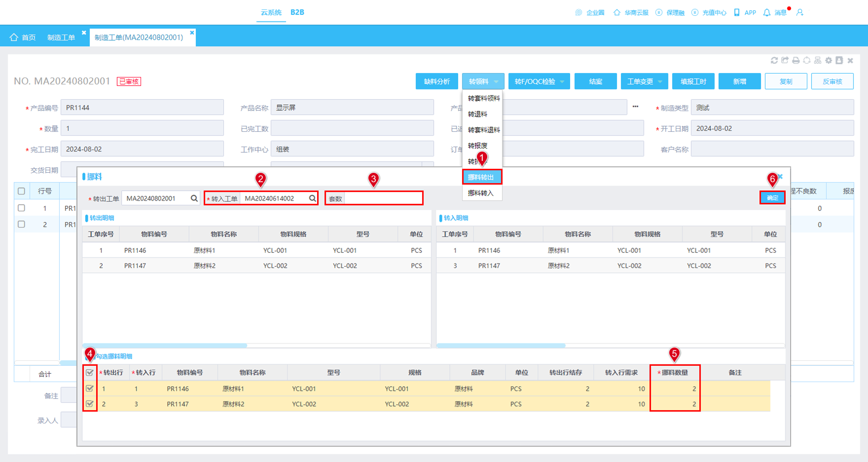Select 挪料转出 from the menu
This screenshot has height=462, width=868.
point(482,177)
